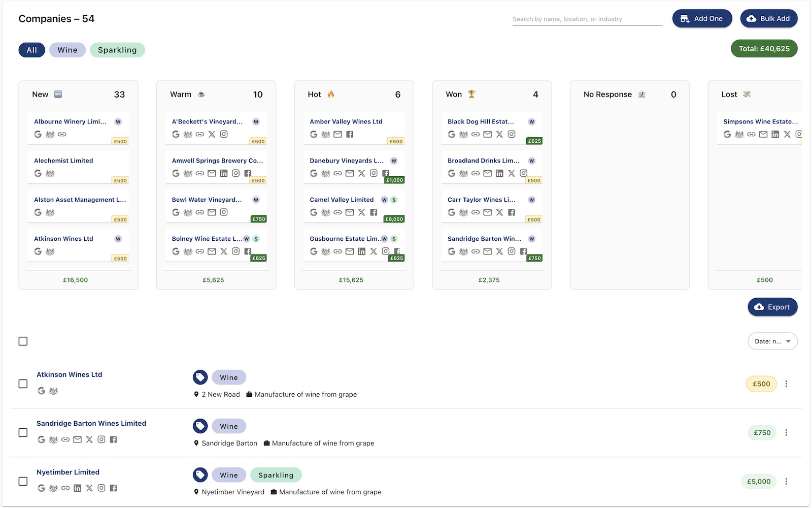This screenshot has width=812, height=508.
Task: Open the Atkinson Wines Ltd link in list
Action: pos(70,375)
